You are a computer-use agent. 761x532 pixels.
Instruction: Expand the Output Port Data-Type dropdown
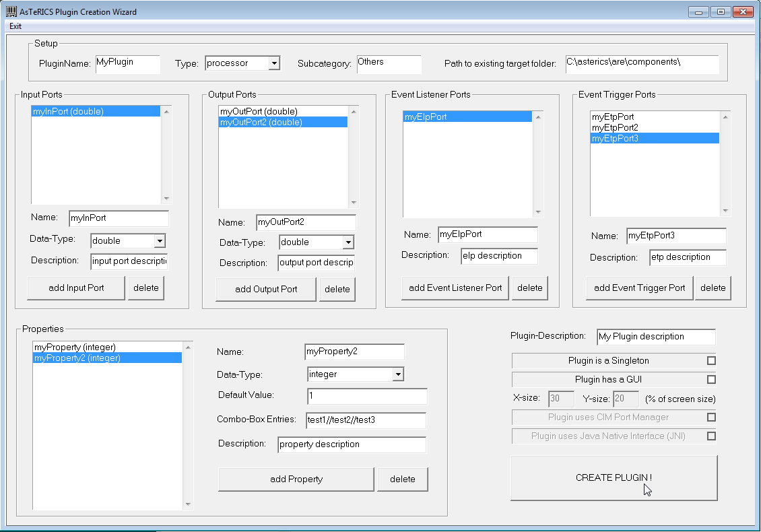pos(348,242)
